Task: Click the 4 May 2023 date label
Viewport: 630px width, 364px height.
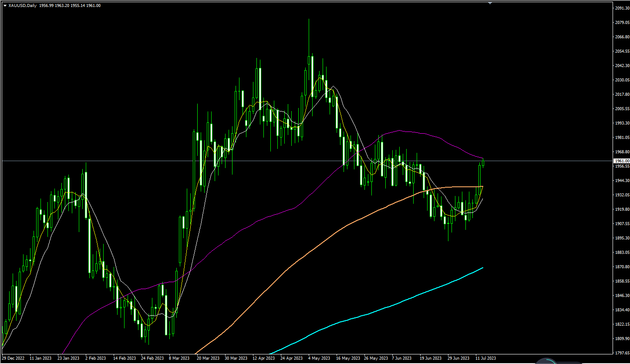Action: pos(319,358)
